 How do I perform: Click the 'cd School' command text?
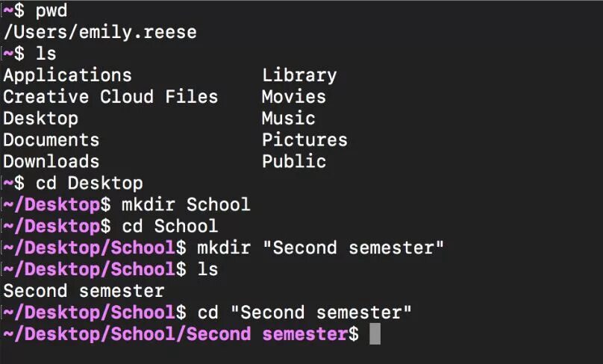(170, 226)
